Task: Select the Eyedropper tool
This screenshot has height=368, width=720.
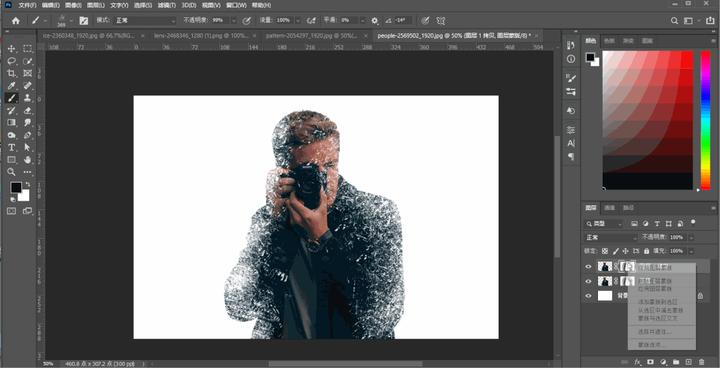Action: pyautogui.click(x=11, y=86)
